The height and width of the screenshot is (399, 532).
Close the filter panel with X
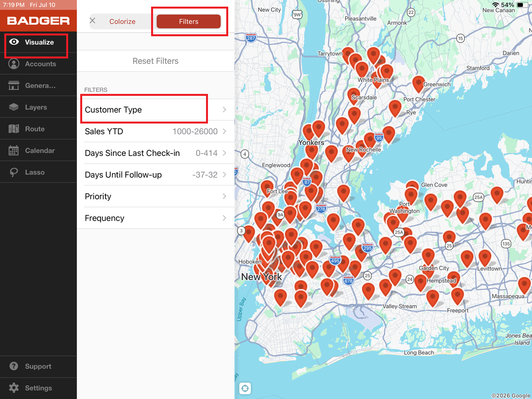click(93, 21)
